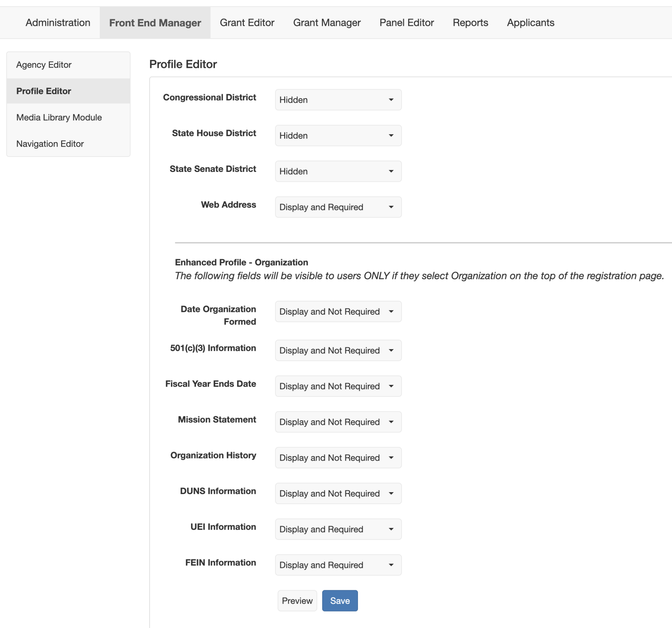Open the Organization History dropdown

coord(338,458)
